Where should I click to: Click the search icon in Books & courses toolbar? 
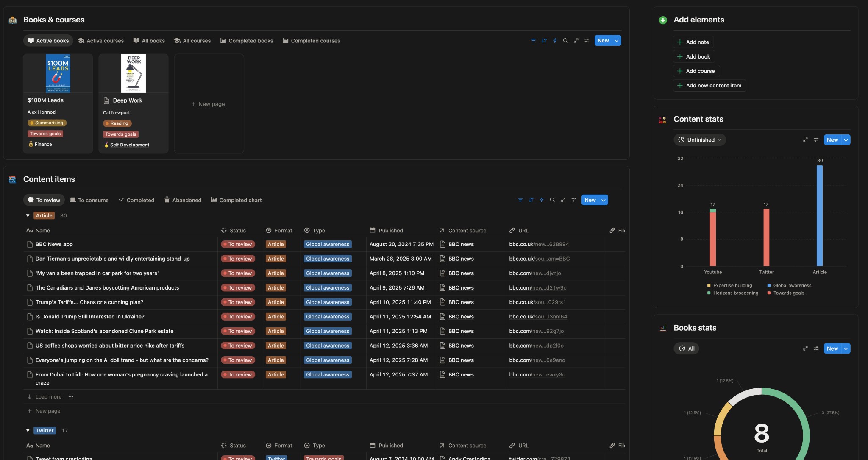pos(565,40)
